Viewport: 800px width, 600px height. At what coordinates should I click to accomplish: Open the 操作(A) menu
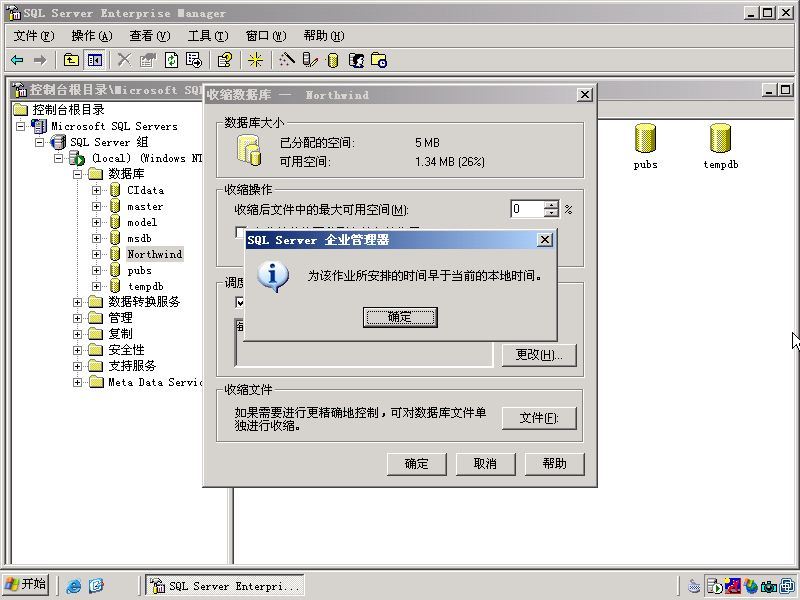tap(92, 36)
